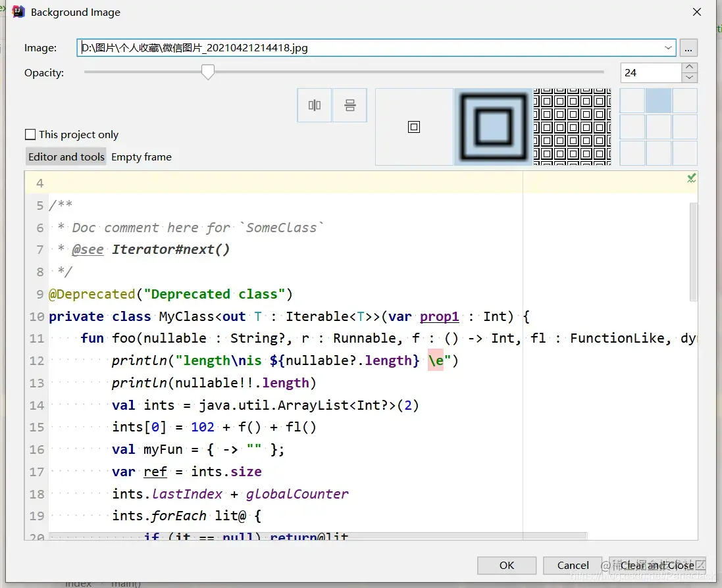Select the scale fill mode icon
This screenshot has height=588, width=722.
[494, 127]
